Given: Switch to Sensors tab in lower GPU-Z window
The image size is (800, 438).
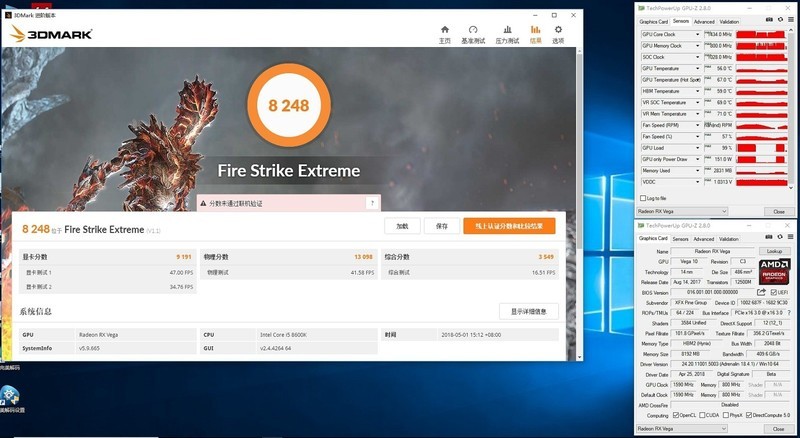Looking at the screenshot, I should tap(680, 239).
